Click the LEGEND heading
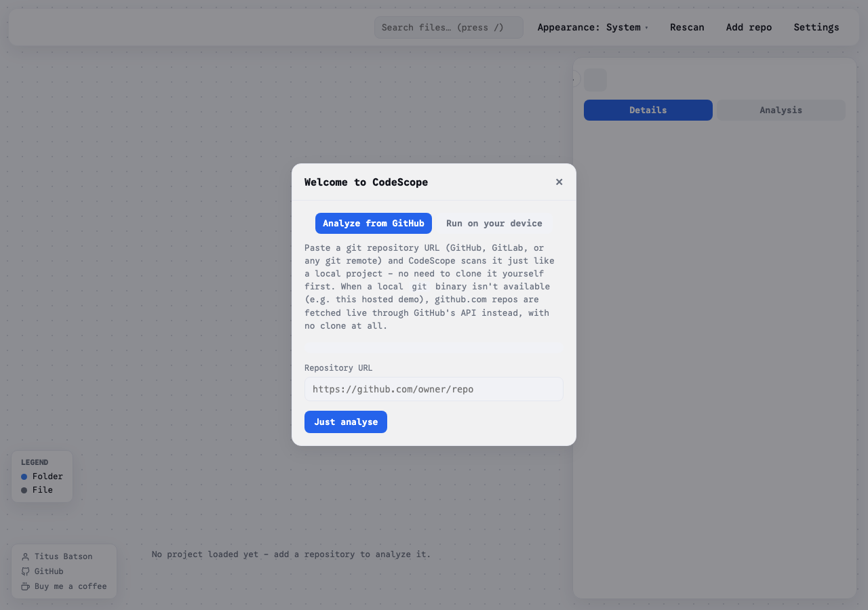Image resolution: width=868 pixels, height=610 pixels. click(x=35, y=462)
